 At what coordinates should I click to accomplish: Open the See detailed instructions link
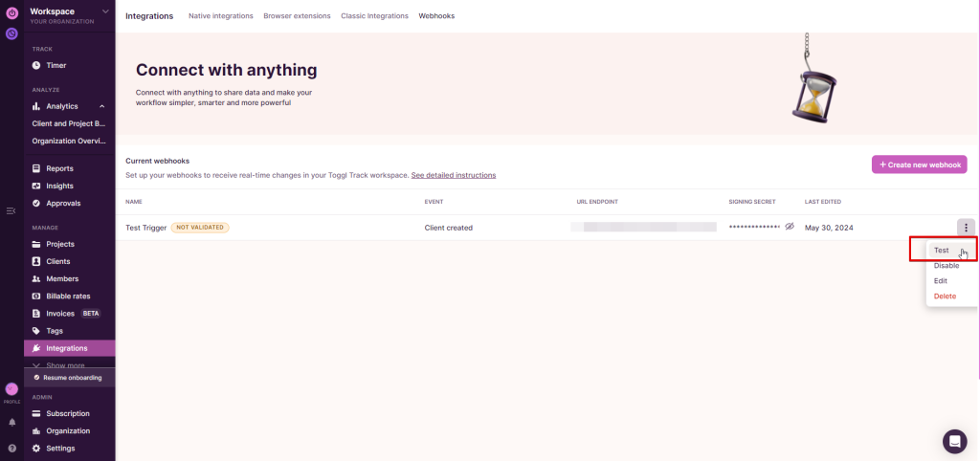pyautogui.click(x=453, y=176)
